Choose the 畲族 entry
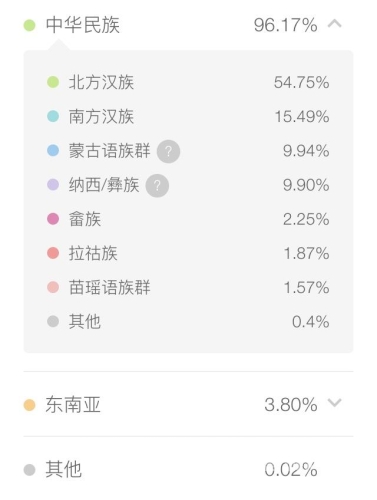 (x=85, y=219)
